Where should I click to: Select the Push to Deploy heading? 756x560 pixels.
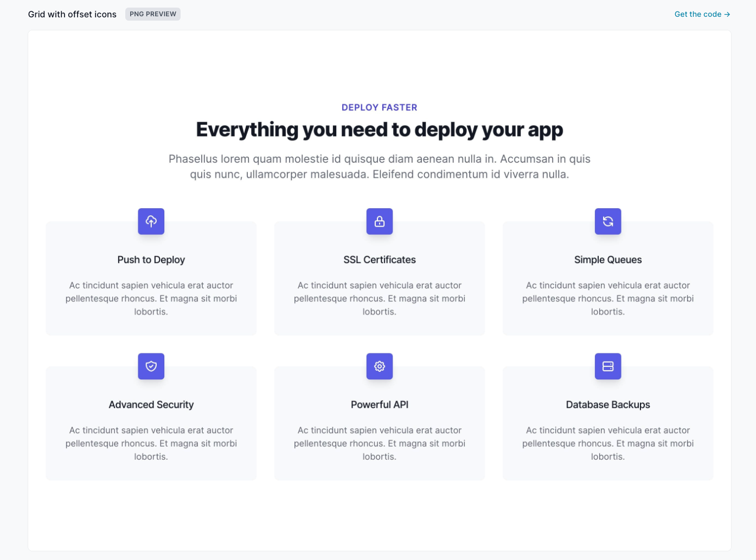[151, 260]
